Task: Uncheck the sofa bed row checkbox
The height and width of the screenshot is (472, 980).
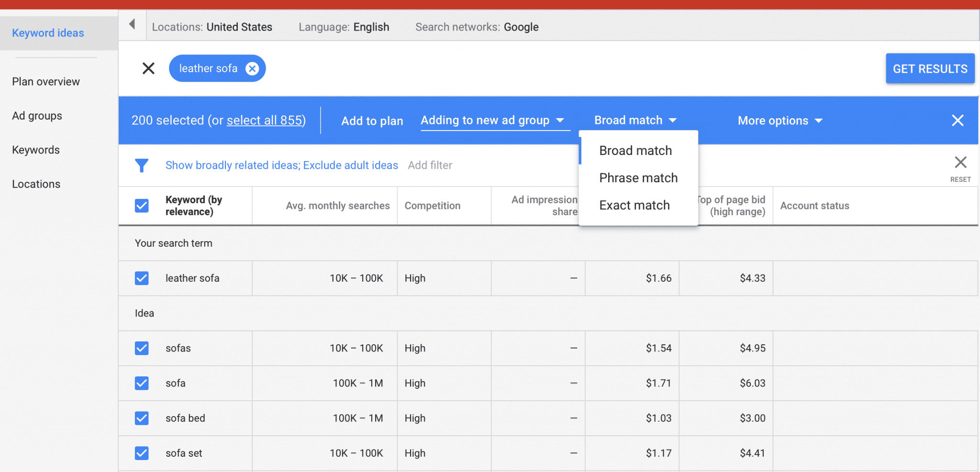Action: [x=142, y=418]
